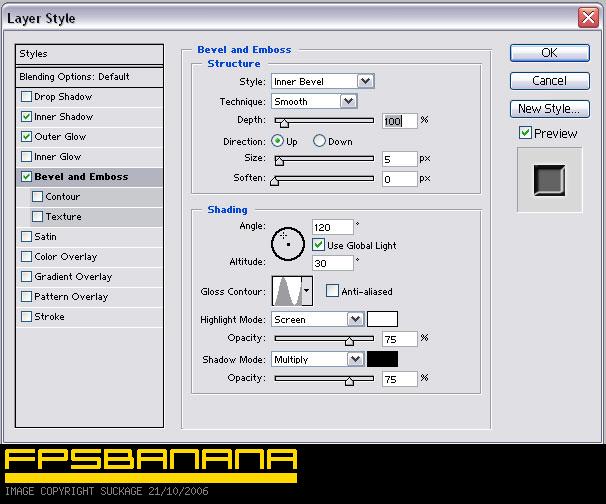Click the Depth slider handle
This screenshot has width=606, height=504.
[284, 123]
